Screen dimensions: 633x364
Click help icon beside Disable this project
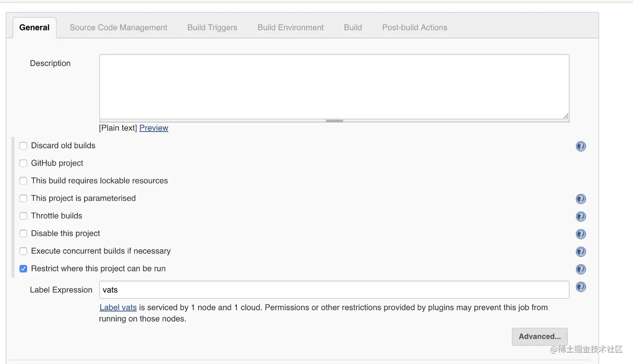click(x=581, y=234)
